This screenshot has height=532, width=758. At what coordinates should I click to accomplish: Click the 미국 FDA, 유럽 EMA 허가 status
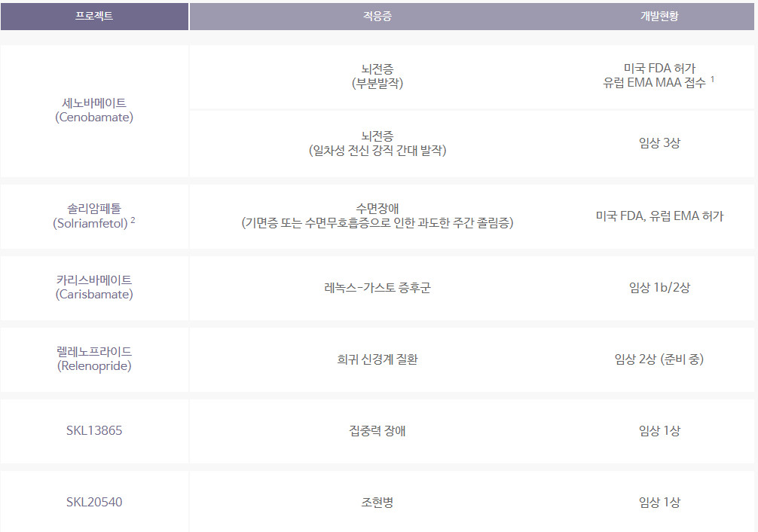point(659,216)
